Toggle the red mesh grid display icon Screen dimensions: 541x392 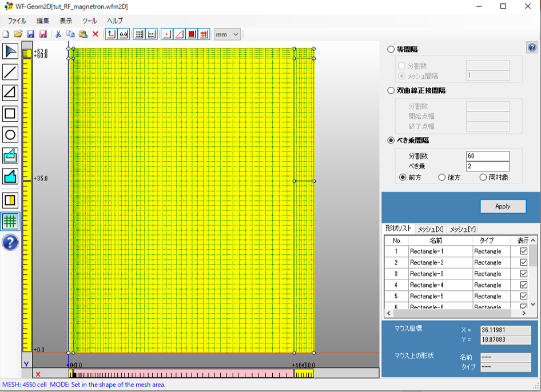204,34
